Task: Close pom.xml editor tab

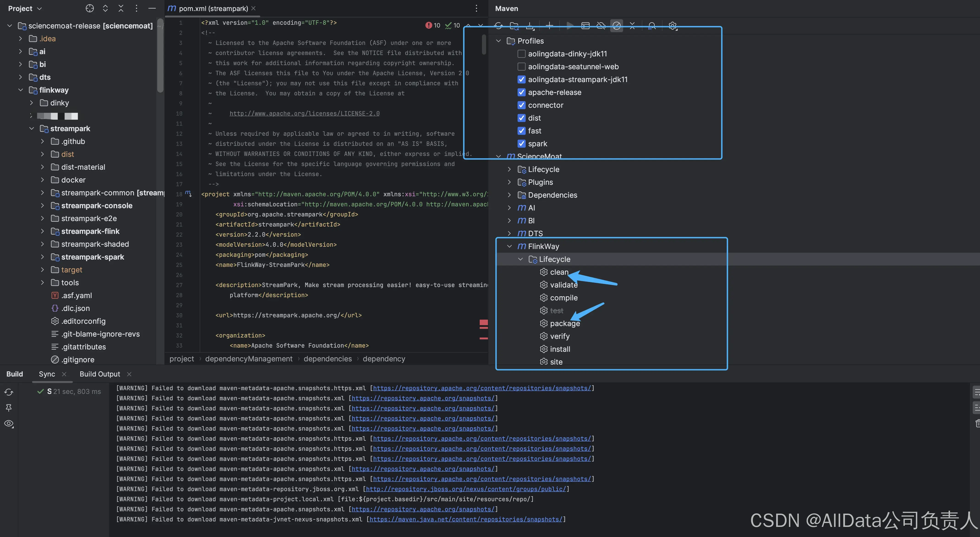Action: (x=253, y=8)
